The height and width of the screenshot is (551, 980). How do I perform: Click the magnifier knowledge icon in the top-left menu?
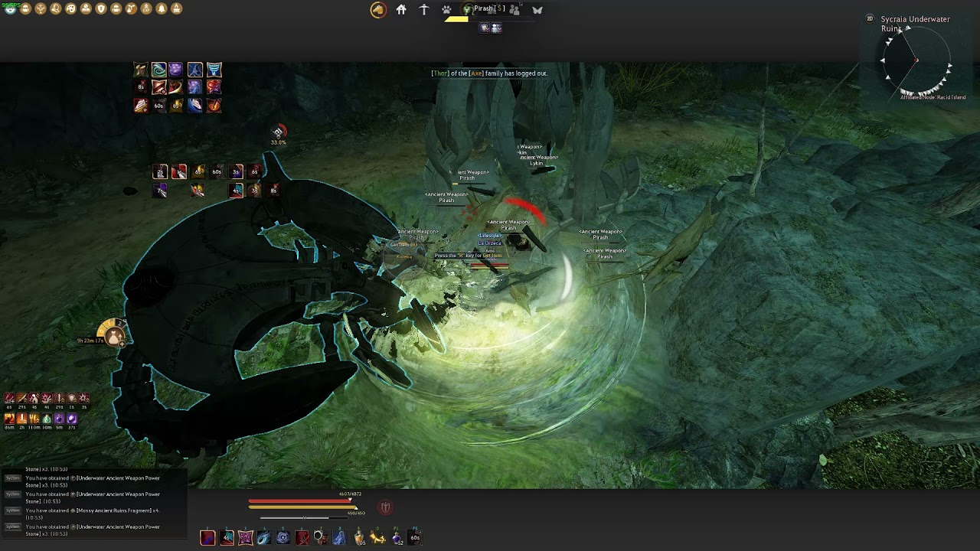coord(55,8)
